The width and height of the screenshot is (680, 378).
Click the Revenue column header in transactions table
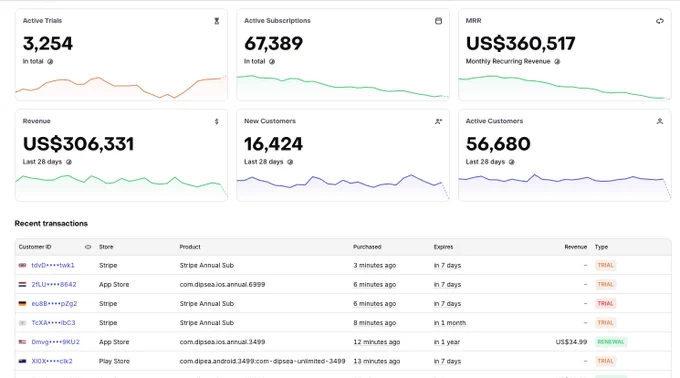(575, 247)
